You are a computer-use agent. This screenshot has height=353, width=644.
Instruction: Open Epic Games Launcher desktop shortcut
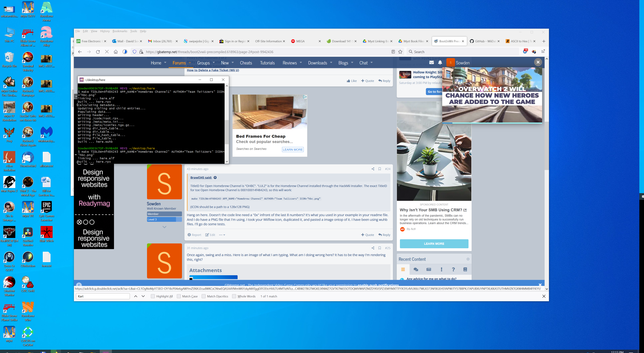pyautogui.click(x=46, y=211)
